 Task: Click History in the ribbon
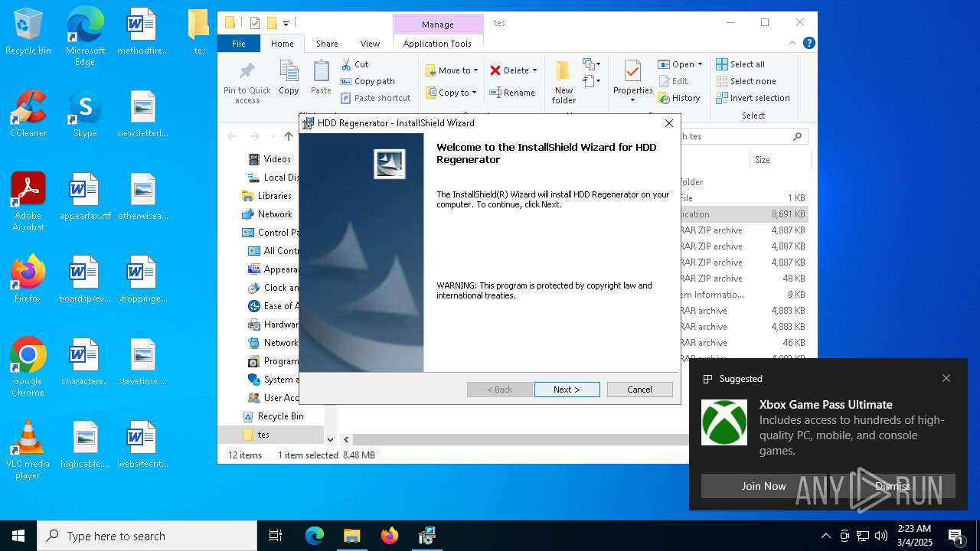pyautogui.click(x=679, y=98)
